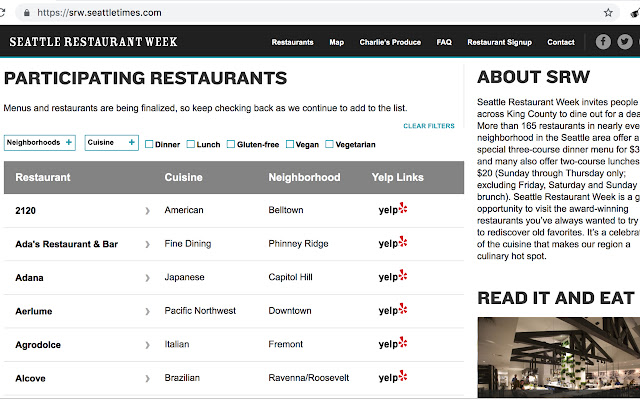Expand the Cuisine filter dropdown

111,143
